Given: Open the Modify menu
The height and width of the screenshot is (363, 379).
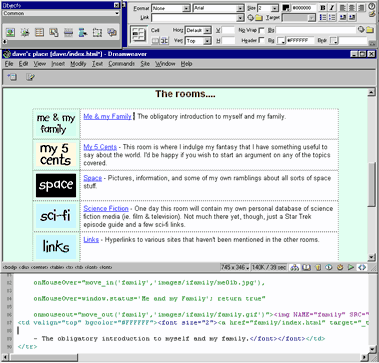Looking at the screenshot, I should pyautogui.click(x=78, y=64).
